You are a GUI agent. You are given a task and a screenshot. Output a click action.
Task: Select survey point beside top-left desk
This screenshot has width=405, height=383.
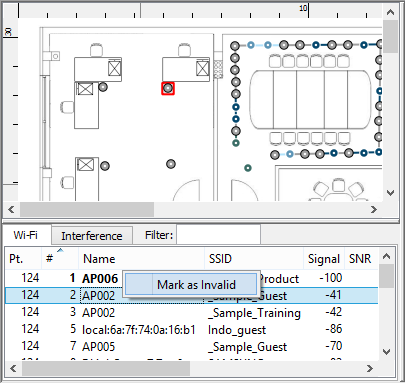[103, 87]
